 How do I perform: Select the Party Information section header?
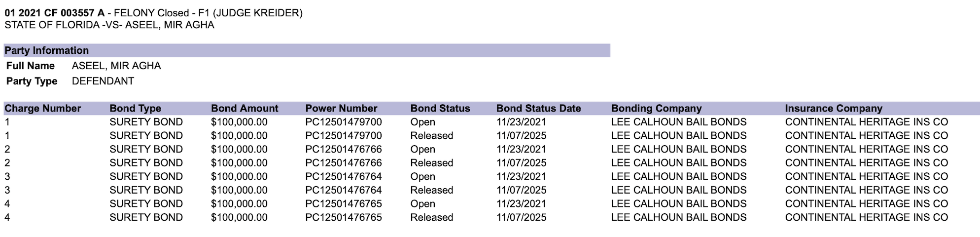tap(47, 50)
